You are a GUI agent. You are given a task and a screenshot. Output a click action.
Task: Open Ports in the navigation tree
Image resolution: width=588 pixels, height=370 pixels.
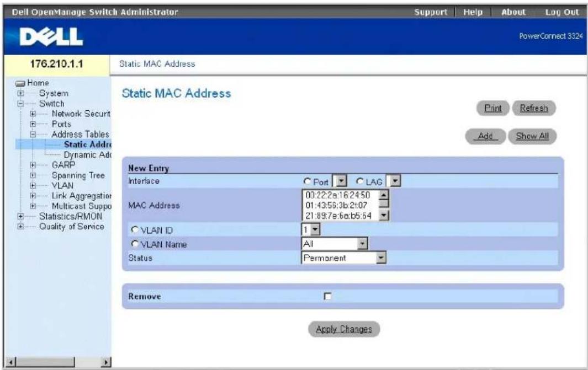click(x=61, y=124)
